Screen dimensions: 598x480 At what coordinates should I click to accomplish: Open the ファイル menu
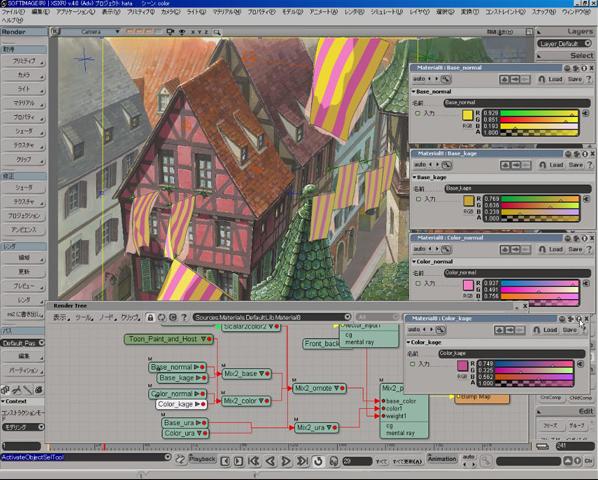click(13, 12)
